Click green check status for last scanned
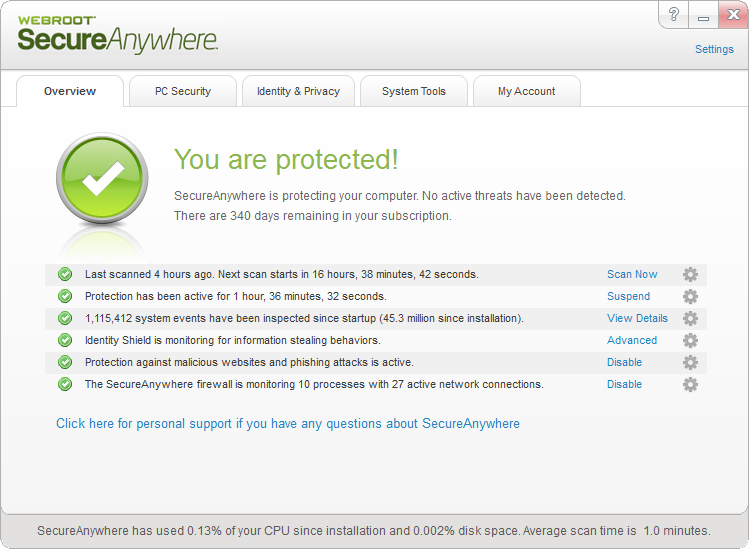This screenshot has height=549, width=749. click(65, 275)
